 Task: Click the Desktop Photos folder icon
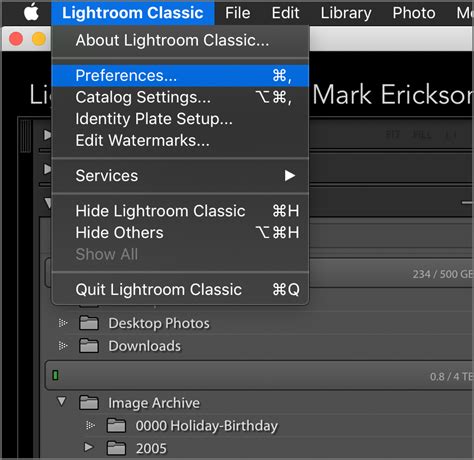coord(89,323)
